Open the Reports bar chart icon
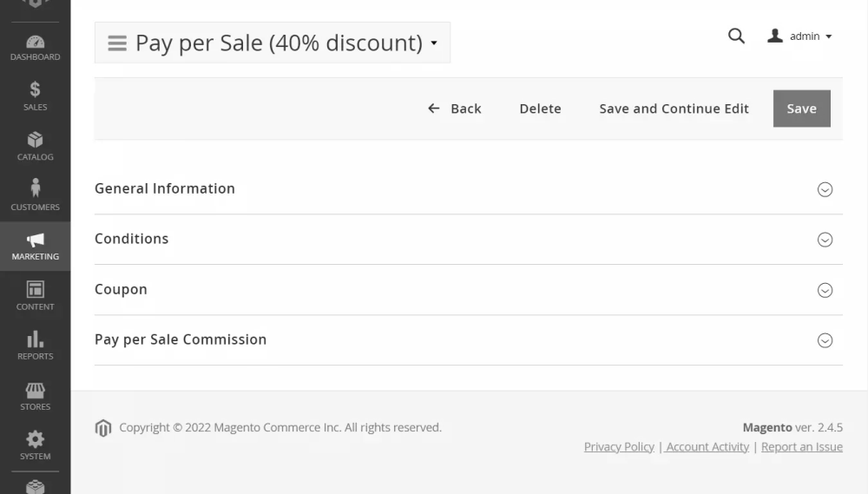Image resolution: width=868 pixels, height=494 pixels. (x=35, y=345)
